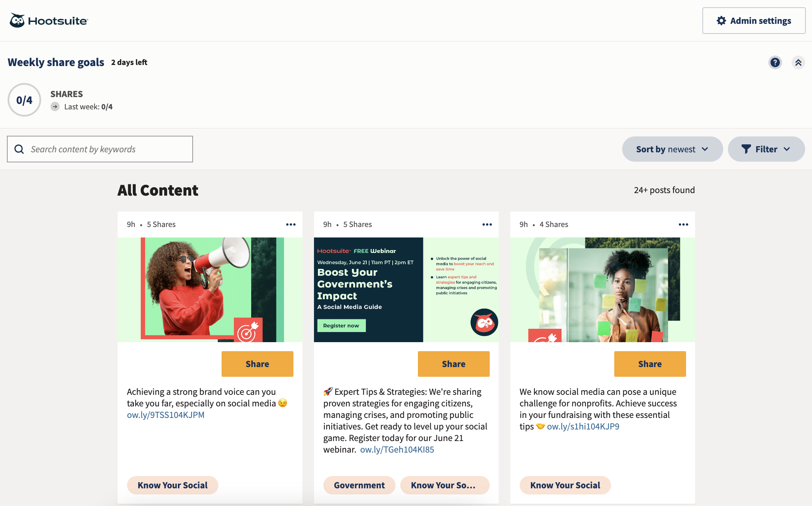
Task: Click the search magnifier icon
Action: 20,149
